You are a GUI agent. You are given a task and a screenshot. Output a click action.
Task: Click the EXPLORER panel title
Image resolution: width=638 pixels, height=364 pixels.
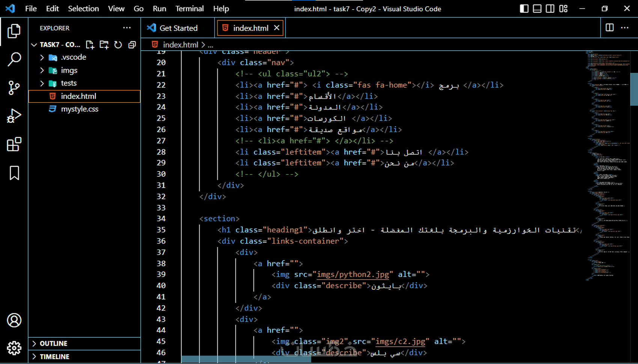tap(55, 28)
